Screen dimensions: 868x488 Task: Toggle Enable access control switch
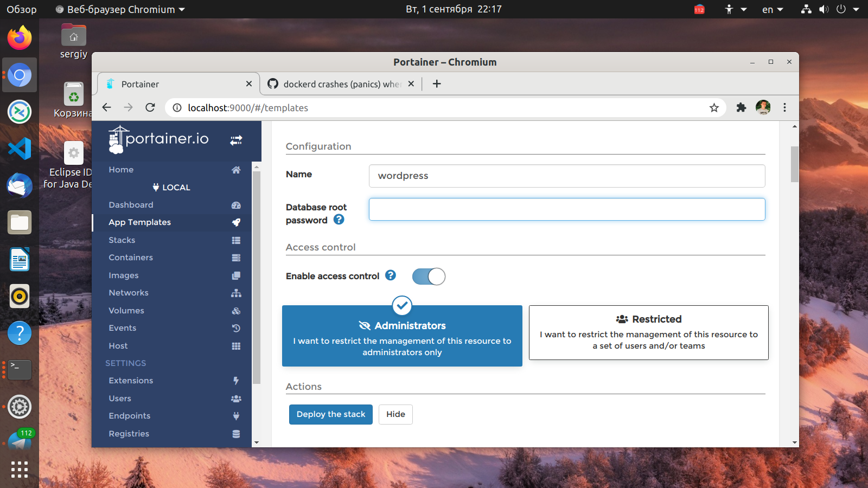point(429,277)
